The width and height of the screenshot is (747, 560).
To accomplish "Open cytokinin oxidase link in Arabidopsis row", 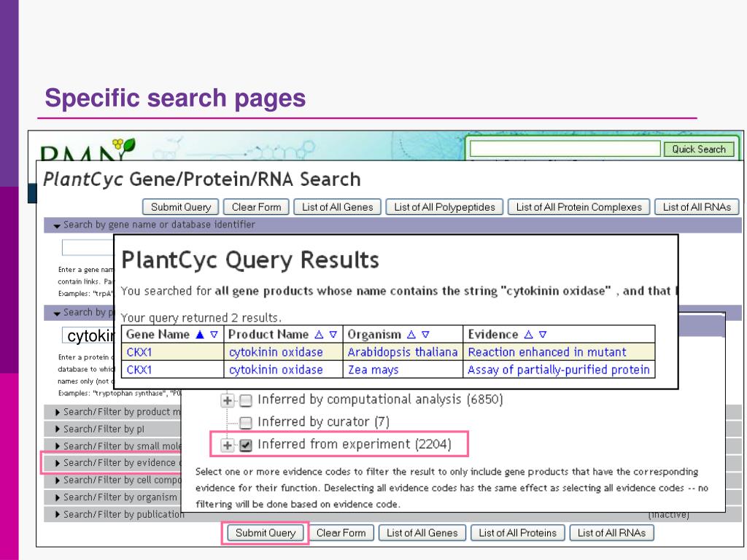I will point(276,352).
